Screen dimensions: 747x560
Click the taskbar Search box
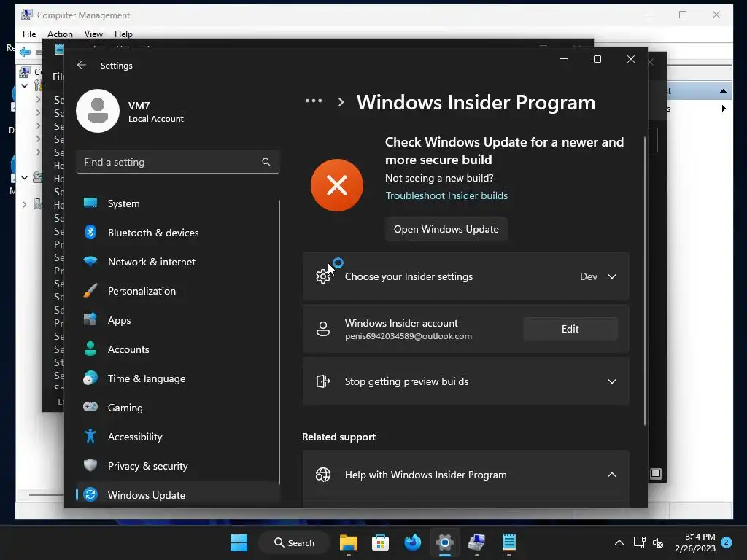click(x=294, y=542)
